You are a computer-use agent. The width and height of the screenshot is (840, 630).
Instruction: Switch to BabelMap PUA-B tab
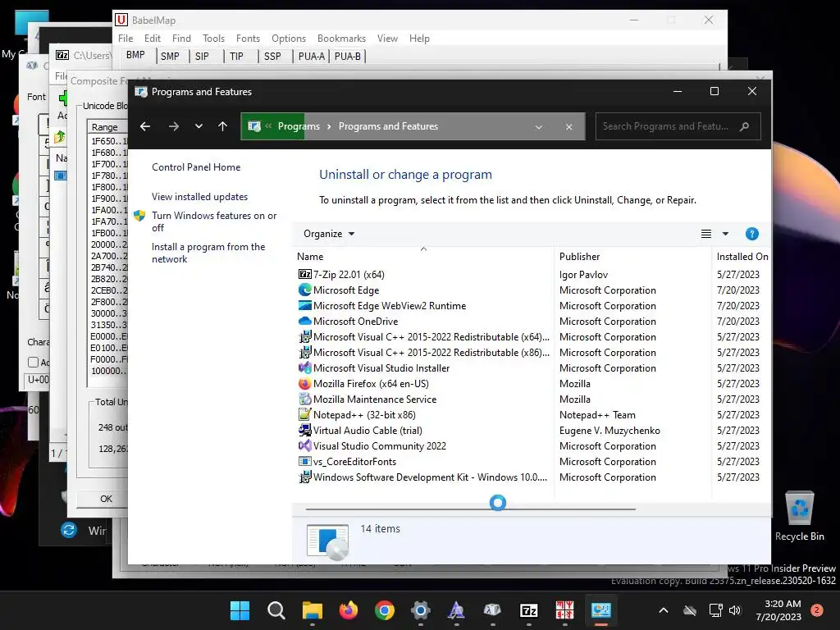(347, 57)
